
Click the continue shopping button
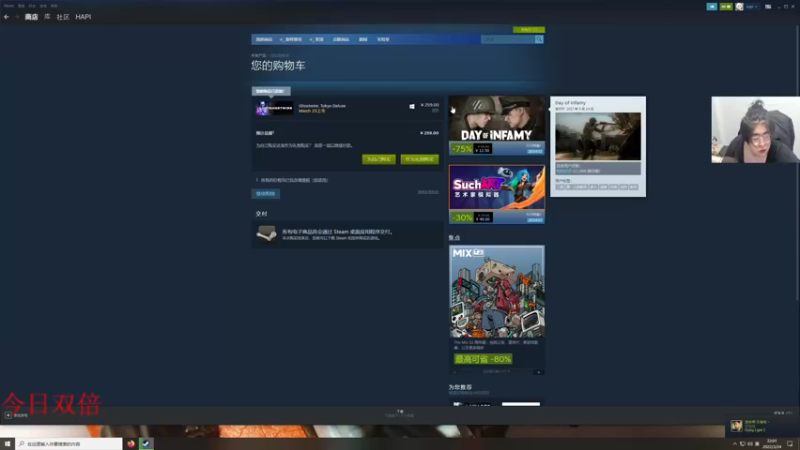265,194
